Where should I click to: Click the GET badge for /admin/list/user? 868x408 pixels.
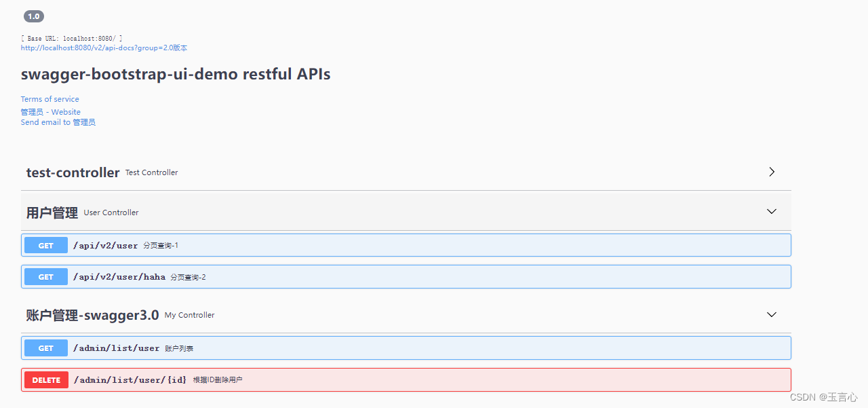tap(46, 348)
